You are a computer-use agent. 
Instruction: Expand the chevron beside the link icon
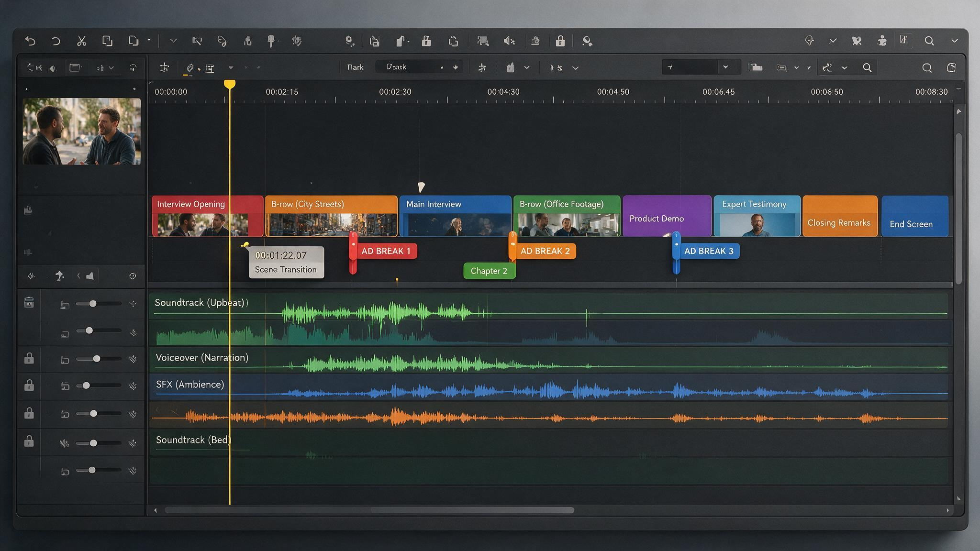pyautogui.click(x=845, y=68)
